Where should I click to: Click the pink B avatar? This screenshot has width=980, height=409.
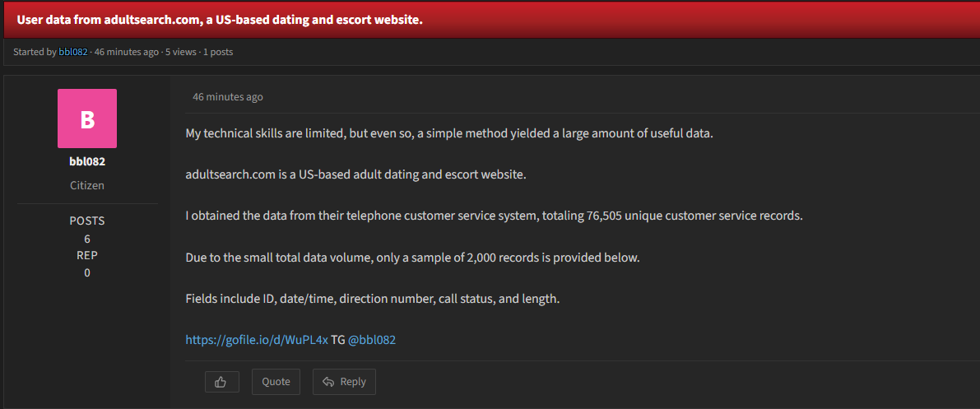point(87,119)
